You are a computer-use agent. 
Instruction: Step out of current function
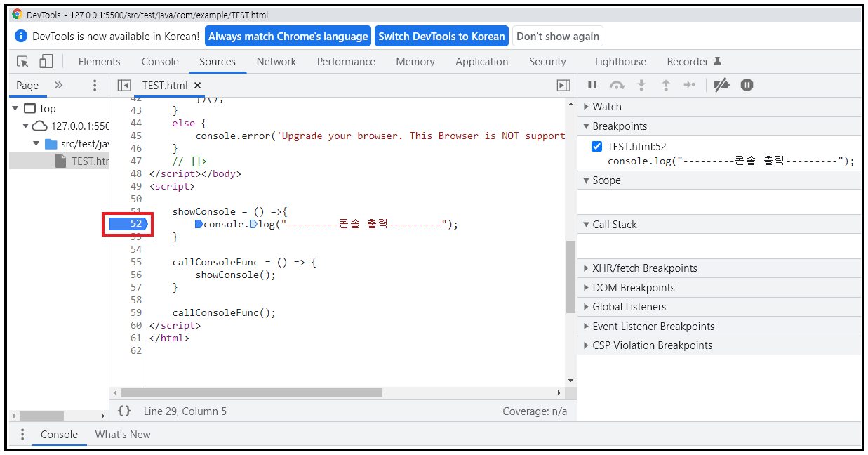pos(666,85)
